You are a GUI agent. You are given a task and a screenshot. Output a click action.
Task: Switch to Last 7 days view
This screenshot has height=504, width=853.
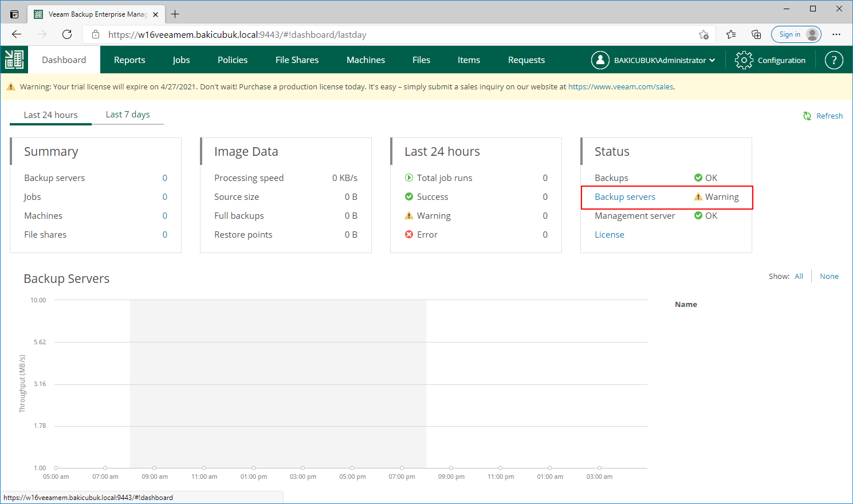point(128,115)
